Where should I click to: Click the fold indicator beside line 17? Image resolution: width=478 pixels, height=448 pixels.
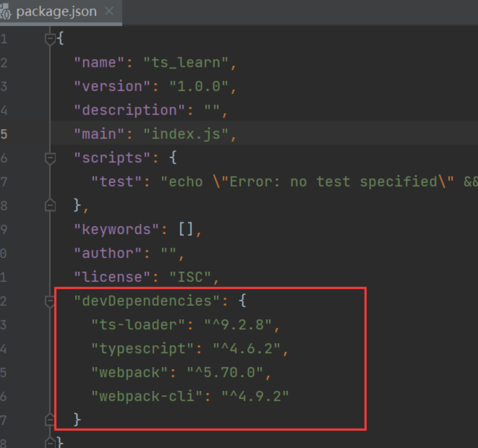(50, 419)
